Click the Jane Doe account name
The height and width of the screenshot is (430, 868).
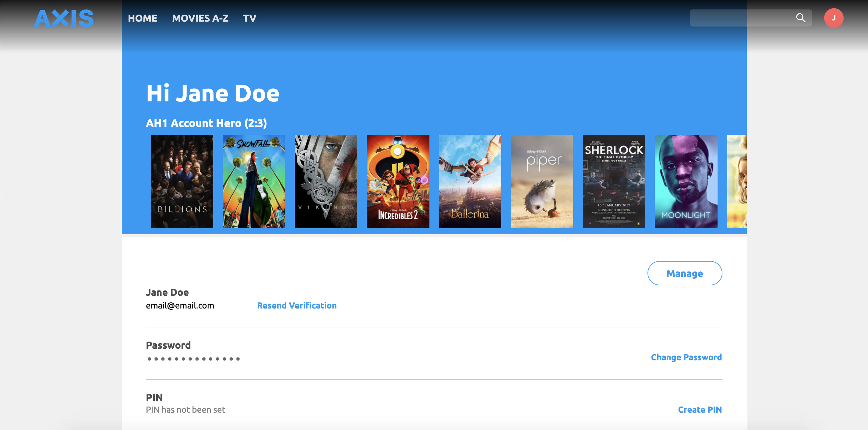(x=167, y=292)
